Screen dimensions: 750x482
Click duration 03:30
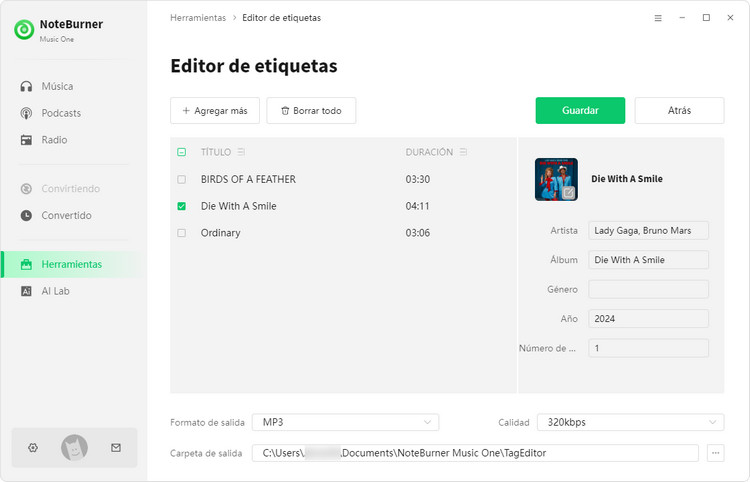tap(418, 179)
